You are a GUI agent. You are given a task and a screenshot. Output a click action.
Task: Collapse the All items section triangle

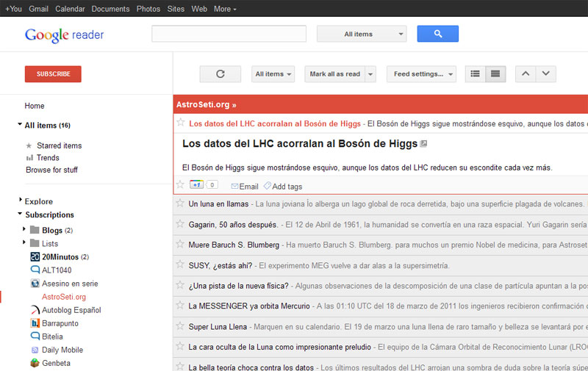(x=20, y=124)
